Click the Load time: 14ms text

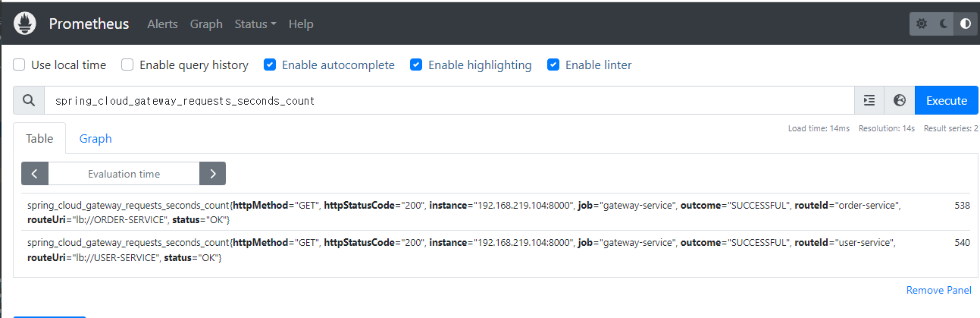click(819, 128)
